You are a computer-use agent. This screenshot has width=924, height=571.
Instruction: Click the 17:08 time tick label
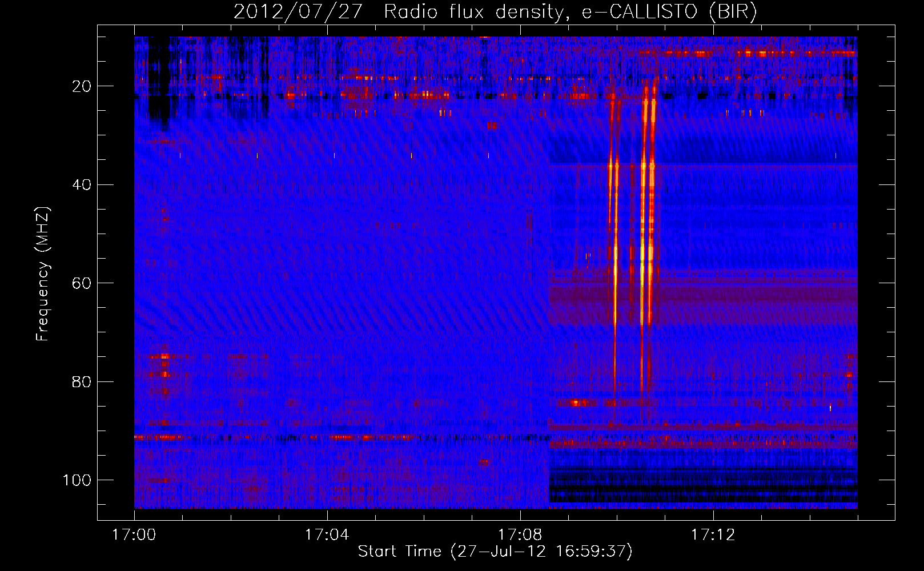tap(520, 535)
